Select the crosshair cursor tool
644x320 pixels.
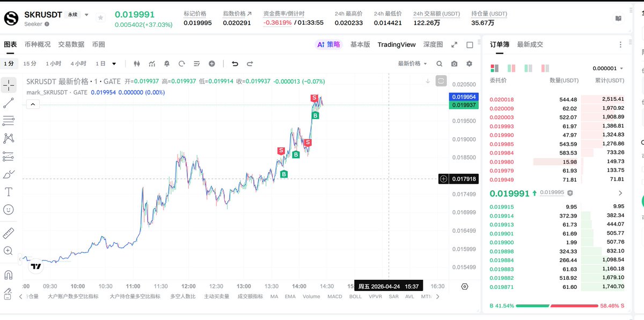(9, 85)
